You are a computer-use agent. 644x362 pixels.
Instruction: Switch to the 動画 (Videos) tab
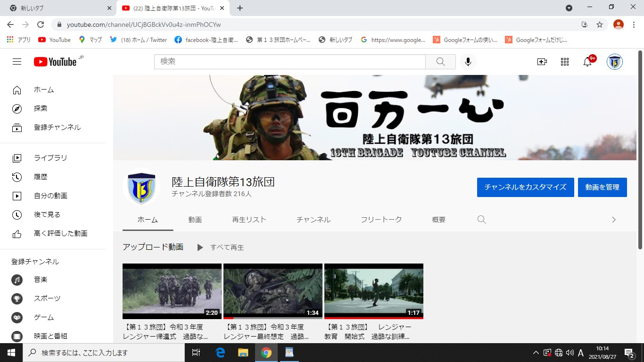coord(195,219)
